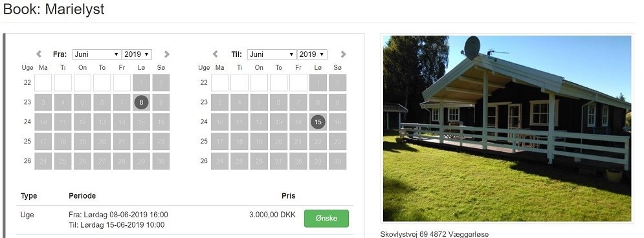Go to next month in Til calendar
The width and height of the screenshot is (644, 238).
pyautogui.click(x=343, y=54)
